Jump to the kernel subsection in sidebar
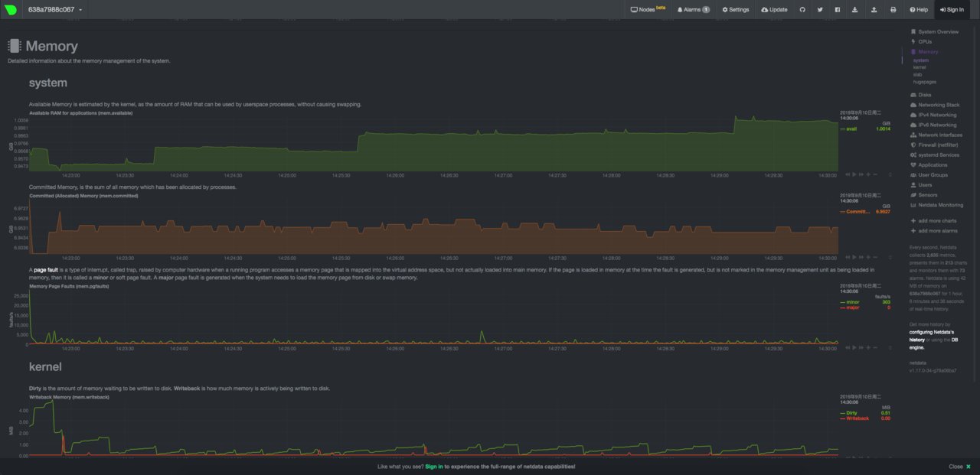This screenshot has height=475, width=980. pyautogui.click(x=920, y=67)
